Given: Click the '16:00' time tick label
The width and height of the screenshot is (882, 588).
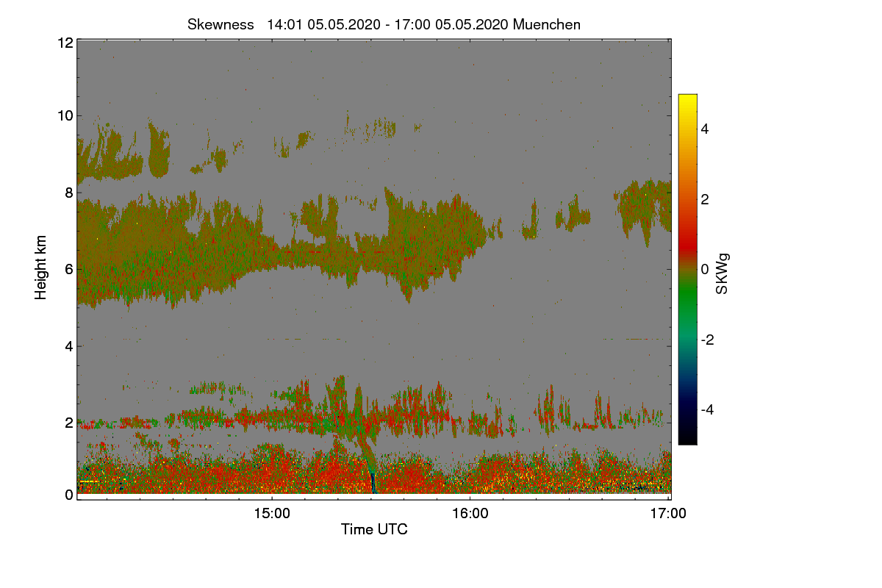Looking at the screenshot, I should pyautogui.click(x=470, y=513).
